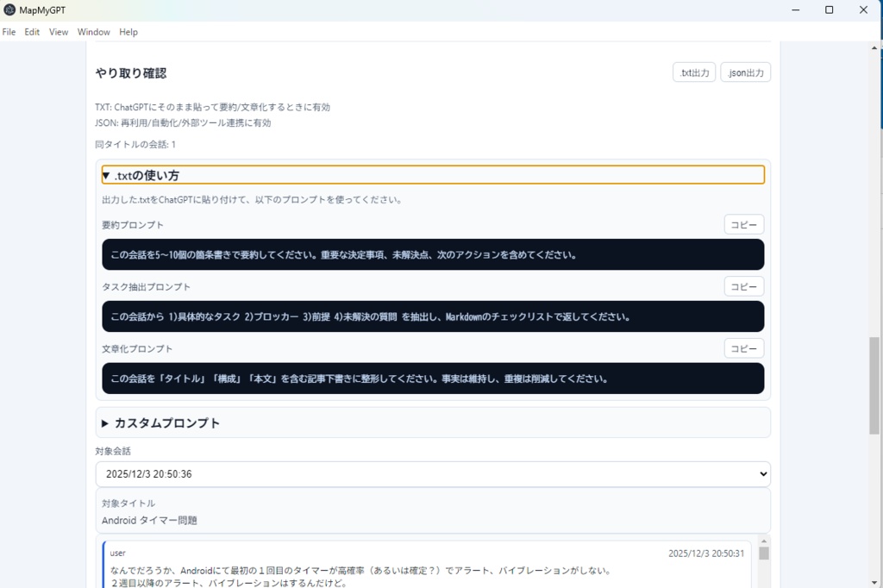The height and width of the screenshot is (588, 883).
Task: Copy the タスク抽出プロンプト text
Action: click(743, 286)
